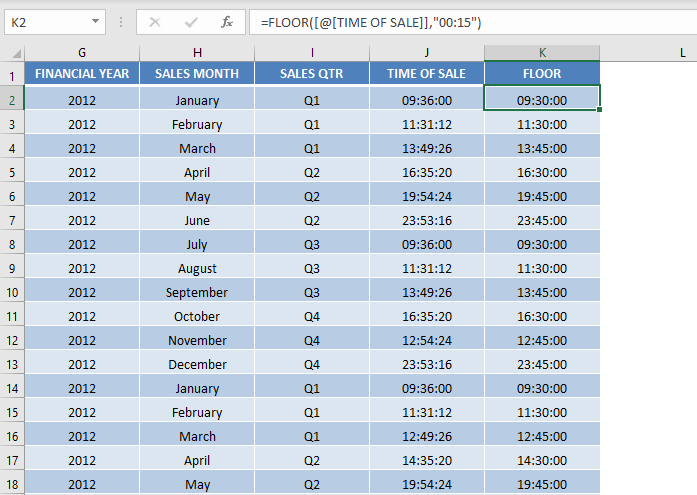697x495 pixels.
Task: Select the November cell
Action: (197, 338)
